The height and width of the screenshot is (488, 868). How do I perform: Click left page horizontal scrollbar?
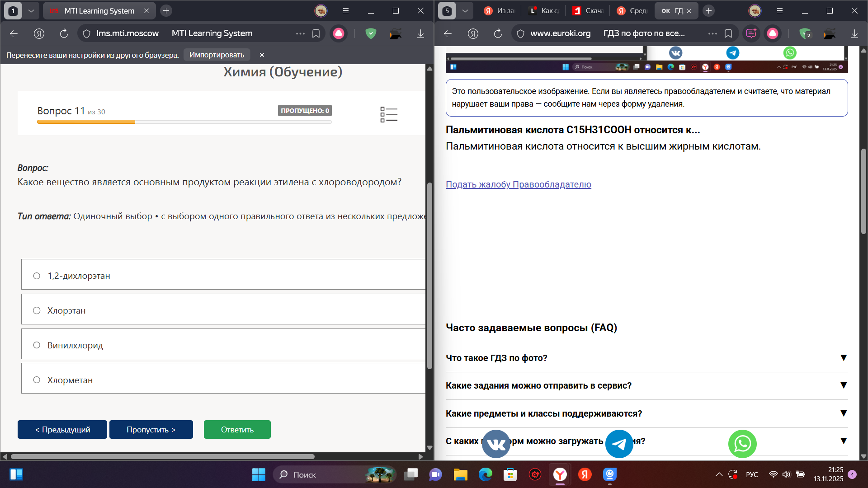point(163,457)
